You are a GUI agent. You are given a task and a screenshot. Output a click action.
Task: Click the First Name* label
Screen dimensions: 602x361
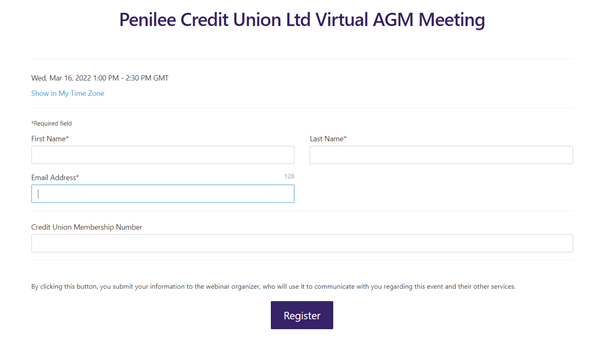50,139
